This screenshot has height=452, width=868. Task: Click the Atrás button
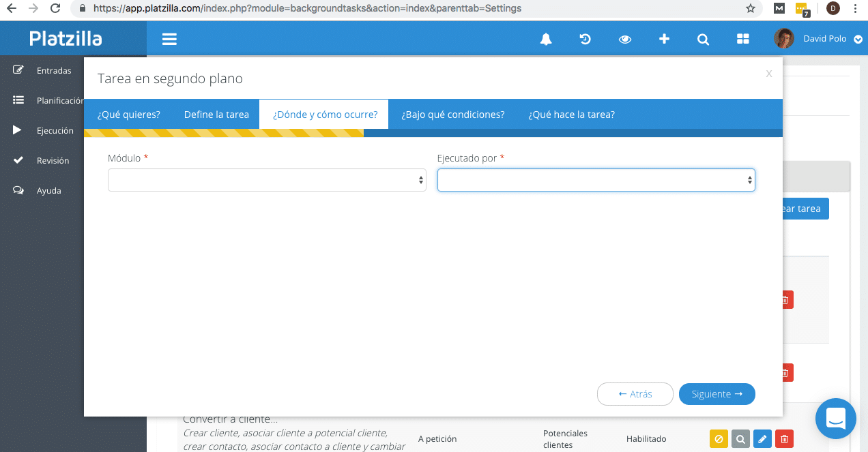click(x=635, y=394)
